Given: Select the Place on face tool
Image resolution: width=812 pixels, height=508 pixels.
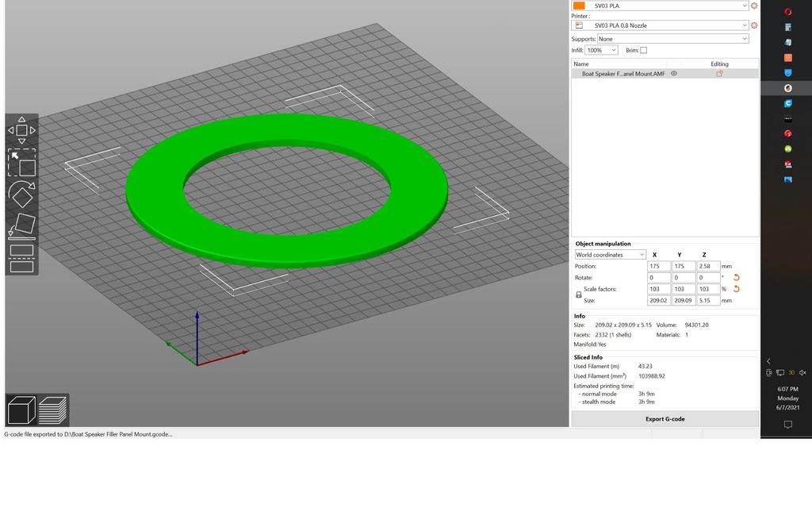Looking at the screenshot, I should (x=21, y=227).
